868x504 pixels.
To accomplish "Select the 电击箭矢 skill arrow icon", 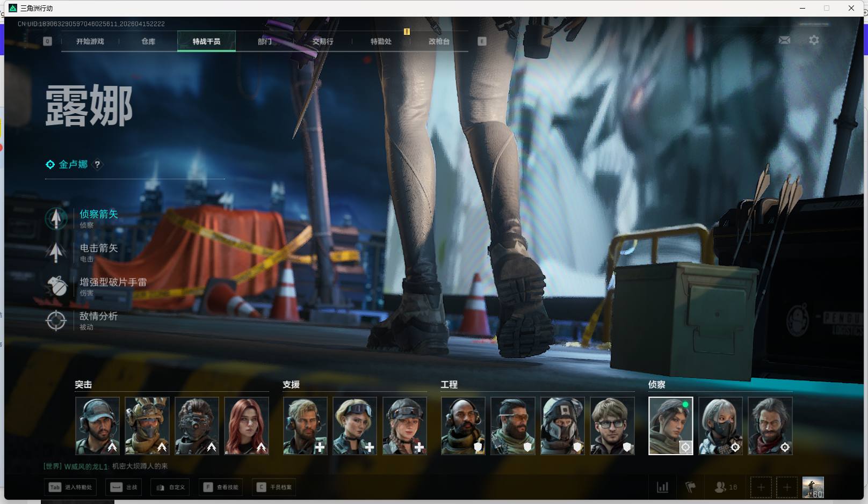I will click(x=56, y=252).
